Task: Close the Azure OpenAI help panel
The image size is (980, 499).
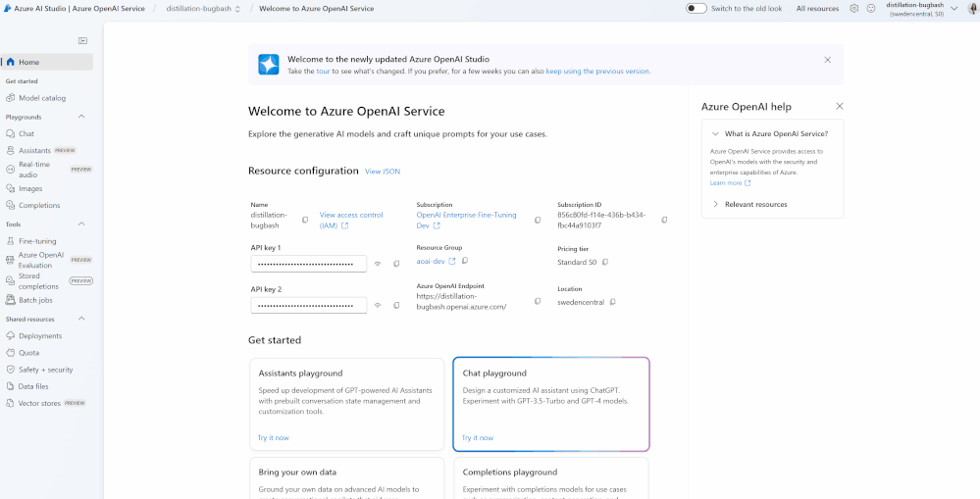Action: tap(840, 106)
